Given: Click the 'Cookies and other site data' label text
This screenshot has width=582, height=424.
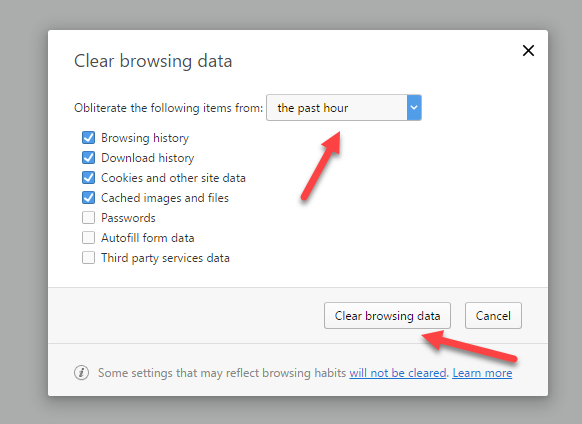Looking at the screenshot, I should pos(173,178).
